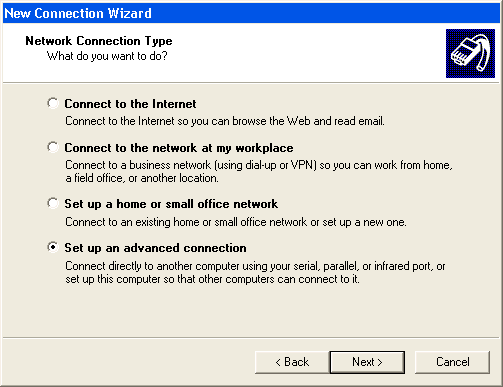The image size is (503, 387).
Task: Click the 'What do you want to do?' subtitle
Action: (107, 56)
